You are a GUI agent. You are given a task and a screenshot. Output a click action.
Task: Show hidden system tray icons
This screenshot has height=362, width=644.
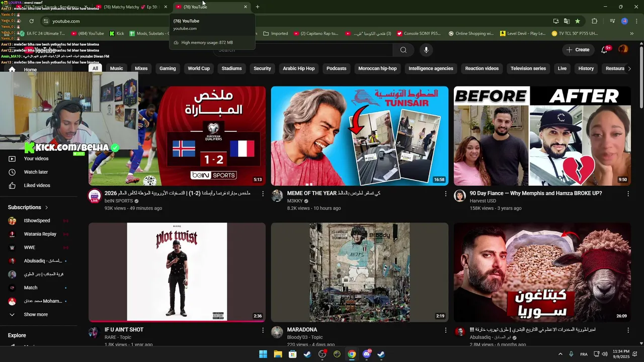tap(560, 354)
